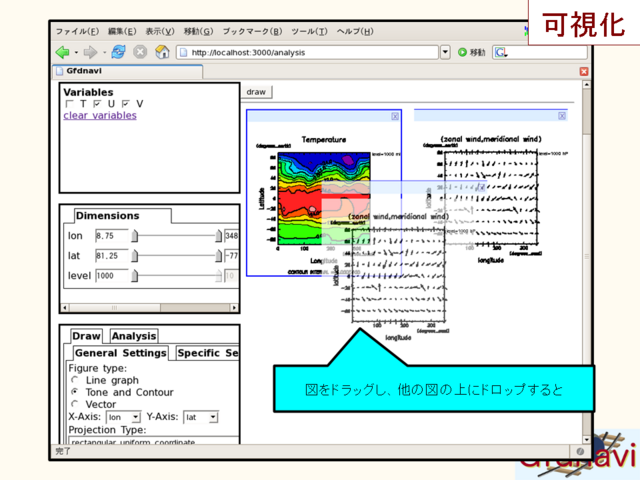The height and width of the screenshot is (480, 640).
Task: Click the lat end value field -77
Action: click(x=232, y=256)
